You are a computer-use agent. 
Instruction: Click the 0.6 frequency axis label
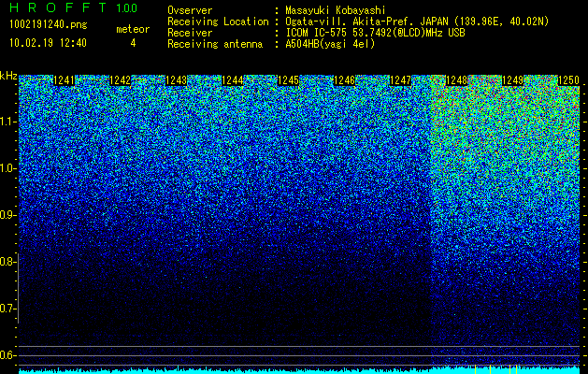[x=7, y=355]
